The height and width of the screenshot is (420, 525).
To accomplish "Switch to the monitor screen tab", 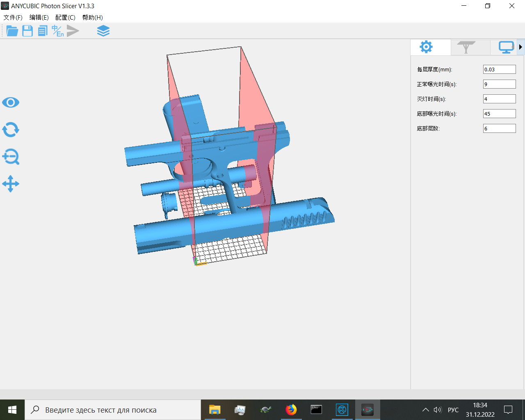I will (x=506, y=47).
